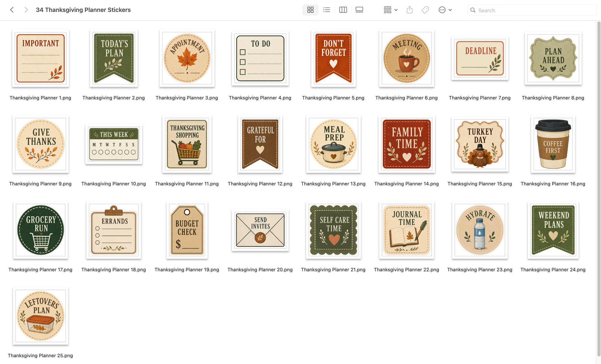Open the more actions ellipsis menu
601x364 pixels.
coord(445,10)
